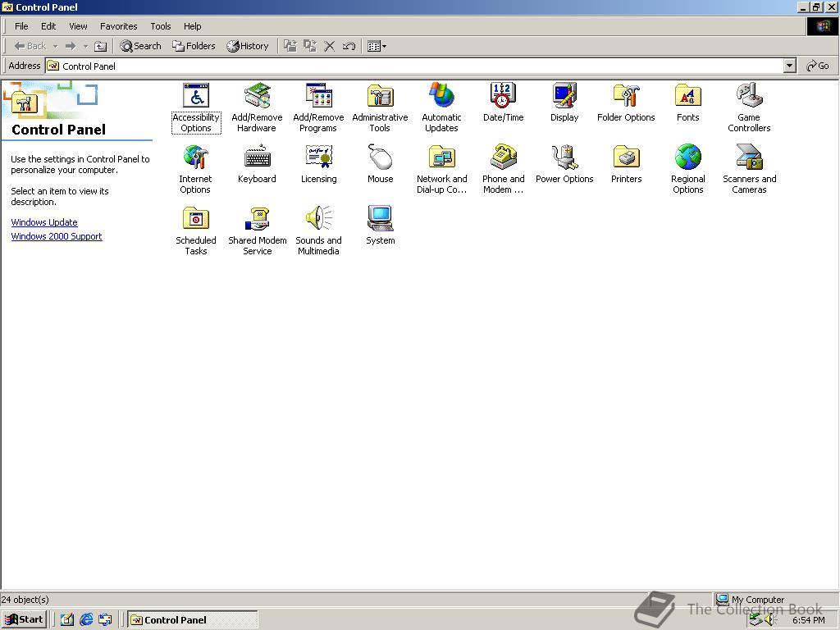Show the History pane
This screenshot has width=840, height=630.
tap(248, 46)
